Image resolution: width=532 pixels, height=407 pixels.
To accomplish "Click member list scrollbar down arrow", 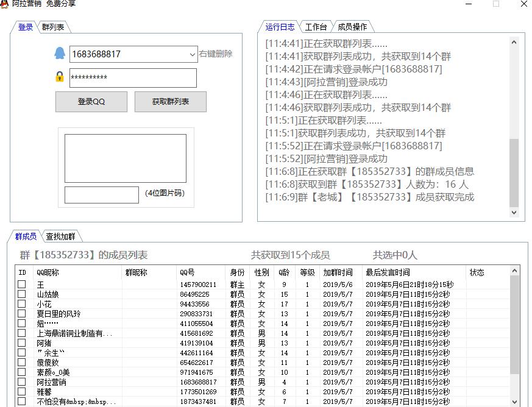I will 514,402.
